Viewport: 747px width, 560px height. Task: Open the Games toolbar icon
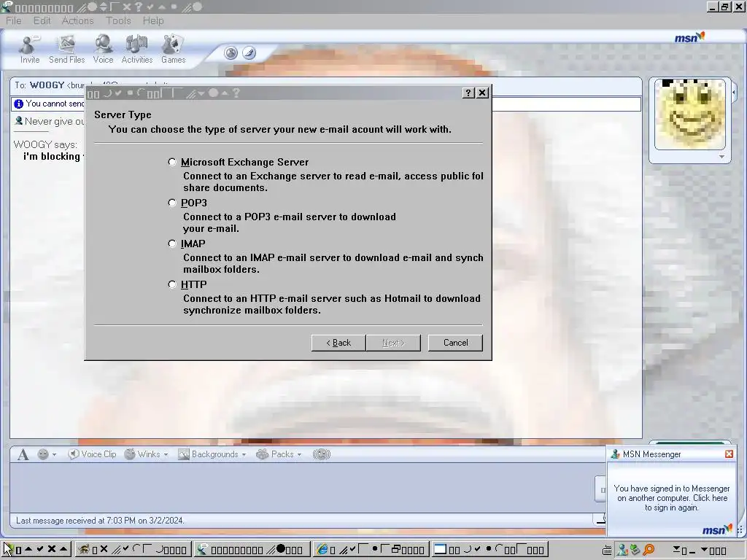coord(173,49)
